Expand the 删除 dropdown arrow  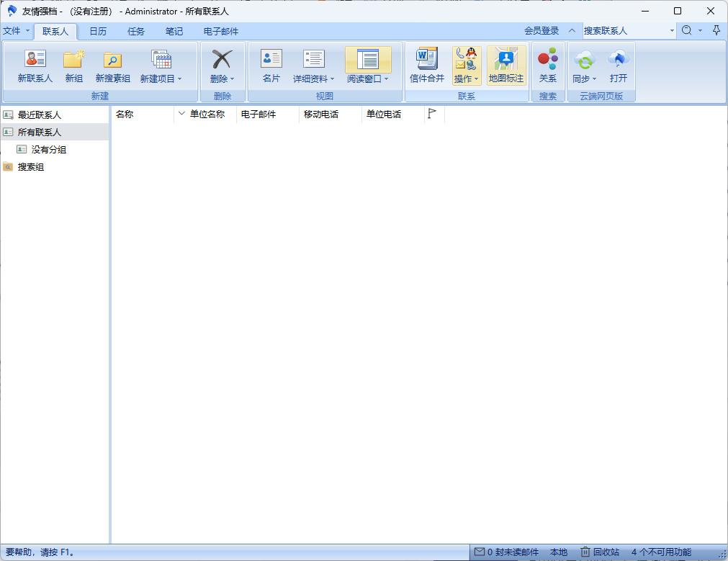(232, 79)
